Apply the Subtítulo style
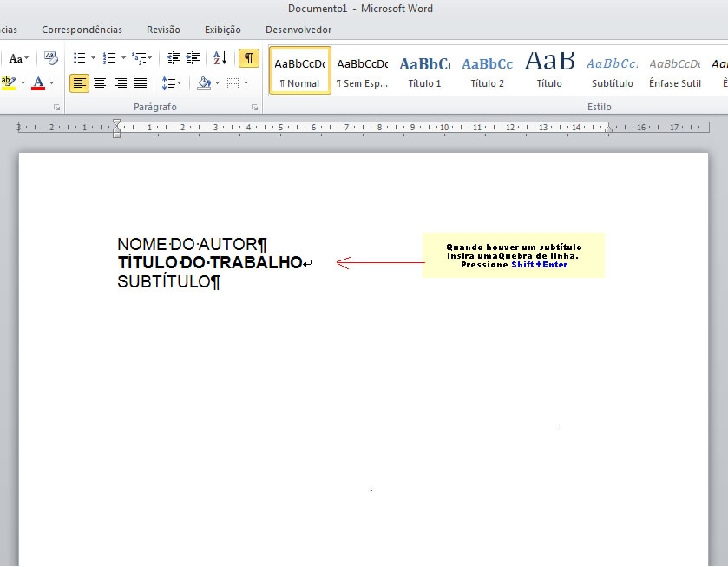The height and width of the screenshot is (567, 728). coord(612,70)
